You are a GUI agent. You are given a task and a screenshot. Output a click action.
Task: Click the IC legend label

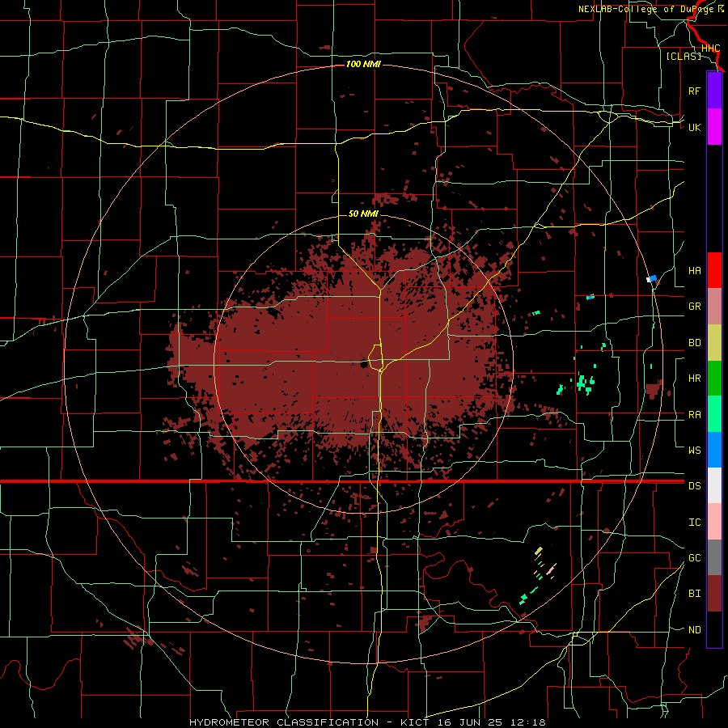pyautogui.click(x=694, y=523)
